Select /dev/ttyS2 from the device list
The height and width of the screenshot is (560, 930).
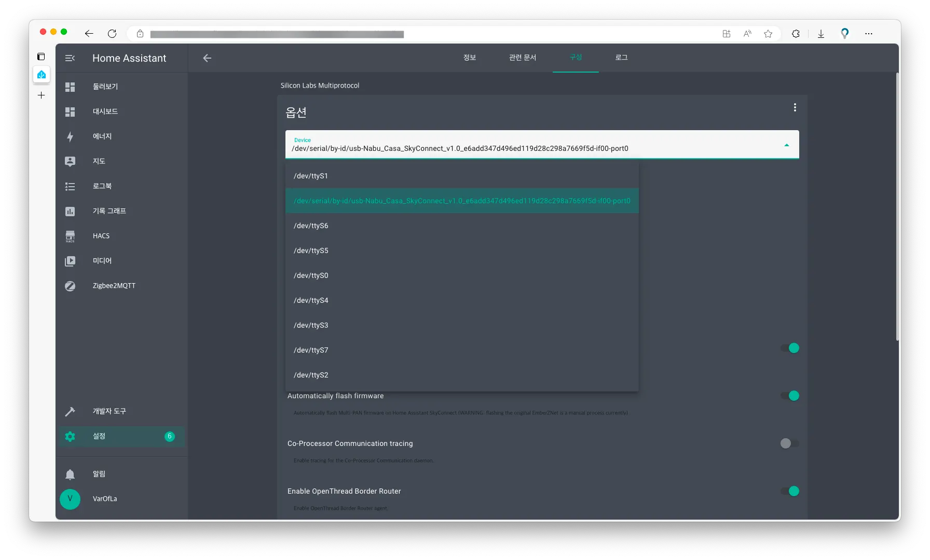(x=462, y=375)
